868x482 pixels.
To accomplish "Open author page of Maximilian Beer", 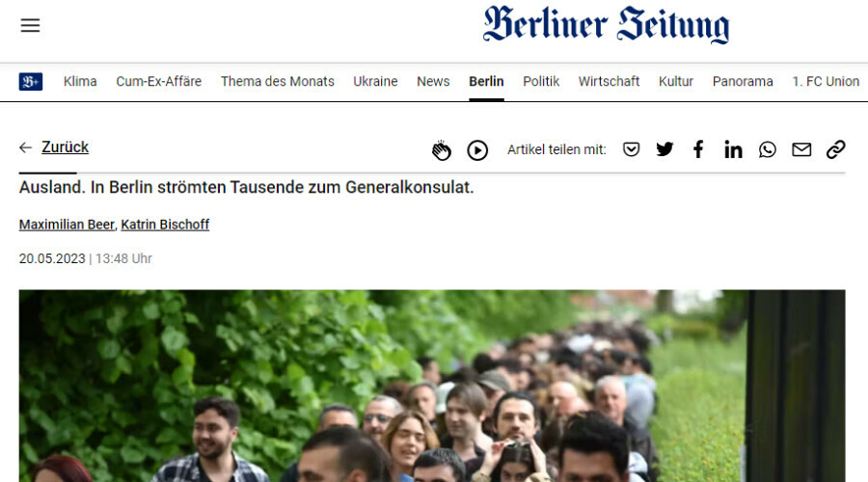I will coord(67,225).
